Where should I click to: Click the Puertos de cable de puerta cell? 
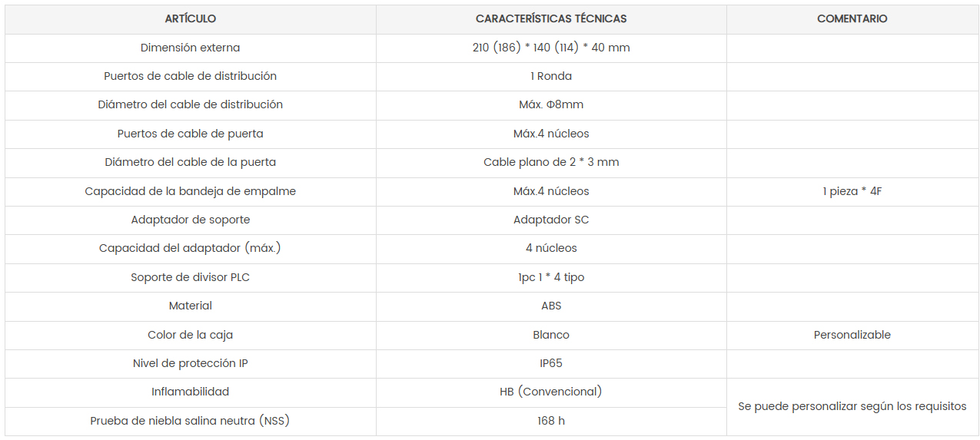point(191,134)
